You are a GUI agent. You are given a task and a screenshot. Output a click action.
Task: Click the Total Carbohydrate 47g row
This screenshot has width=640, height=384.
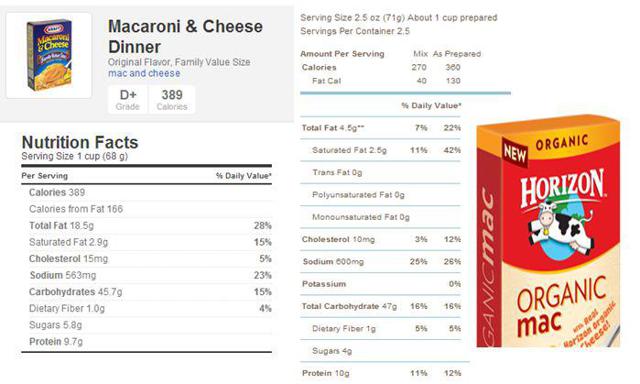click(x=380, y=306)
